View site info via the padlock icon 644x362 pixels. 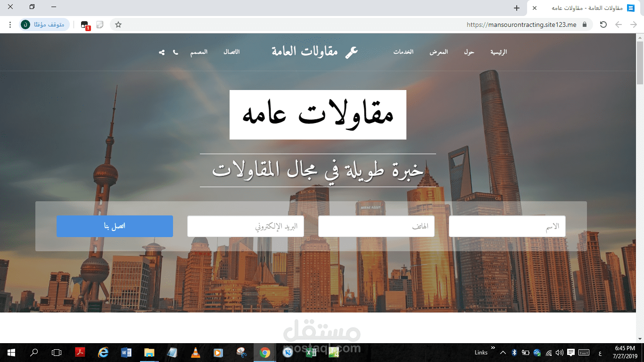pos(585,25)
